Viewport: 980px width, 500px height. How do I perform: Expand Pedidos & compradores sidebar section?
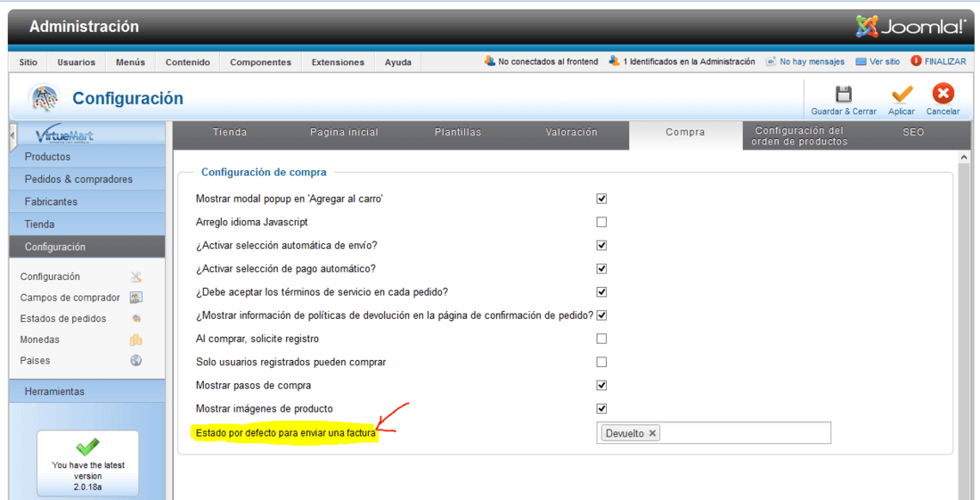(87, 179)
